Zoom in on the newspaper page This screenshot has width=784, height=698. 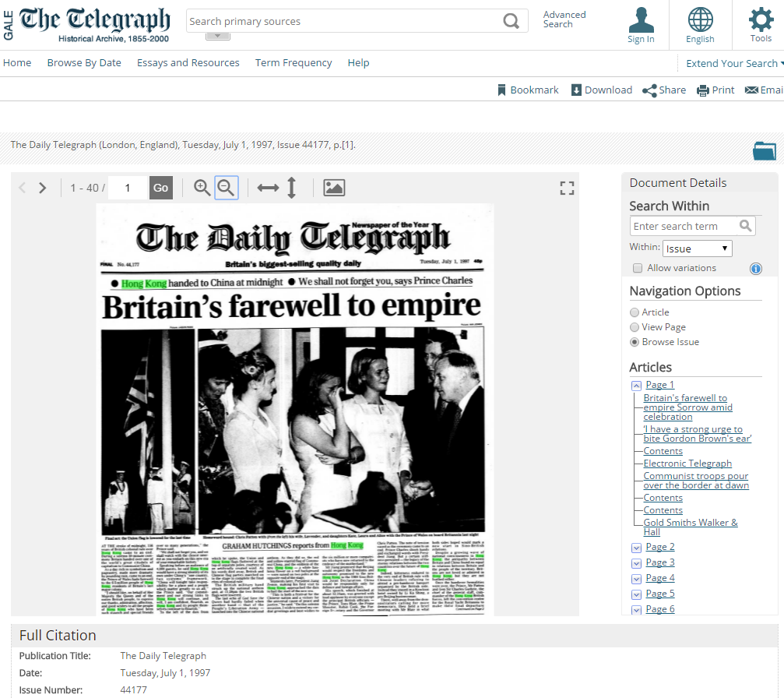click(x=202, y=188)
